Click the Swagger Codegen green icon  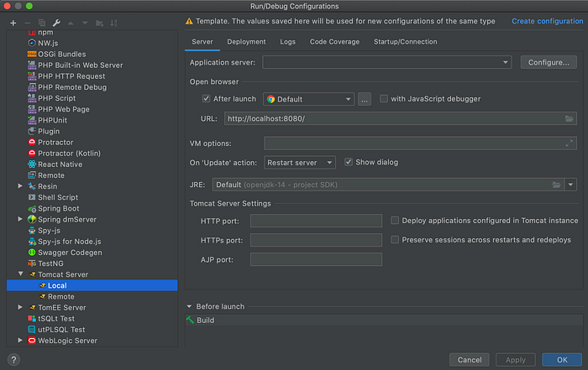point(32,253)
